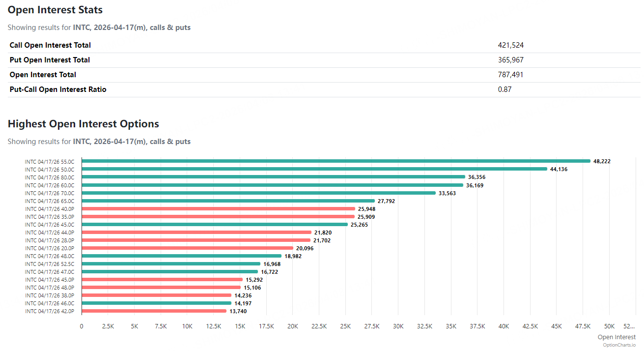The image size is (644, 351).
Task: Click the 25K tick on the x-axis
Action: pyautogui.click(x=345, y=326)
